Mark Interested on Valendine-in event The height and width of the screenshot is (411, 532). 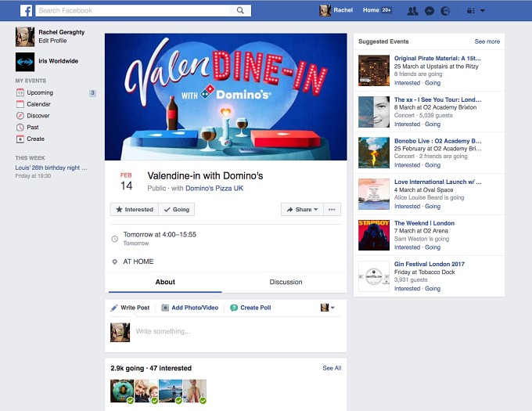(135, 209)
